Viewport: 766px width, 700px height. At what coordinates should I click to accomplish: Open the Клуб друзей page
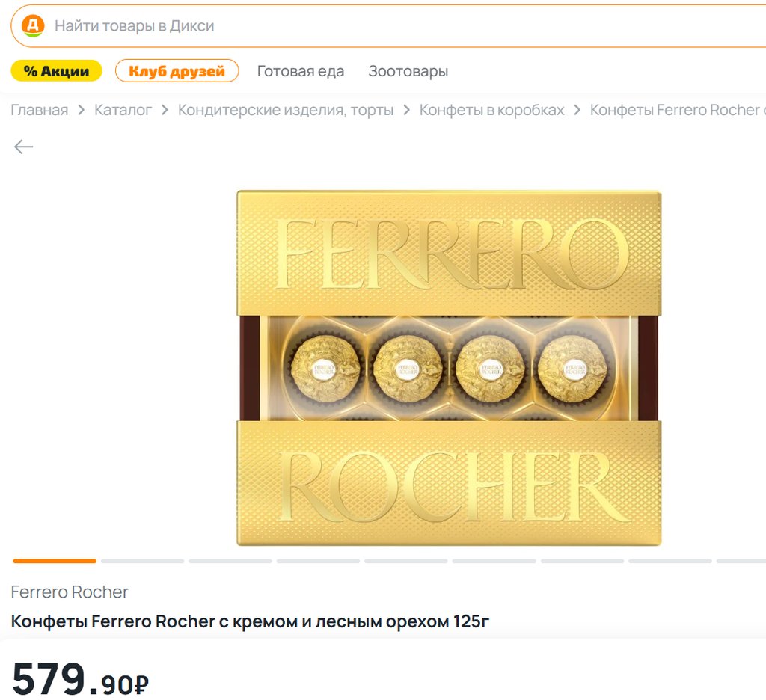point(177,71)
